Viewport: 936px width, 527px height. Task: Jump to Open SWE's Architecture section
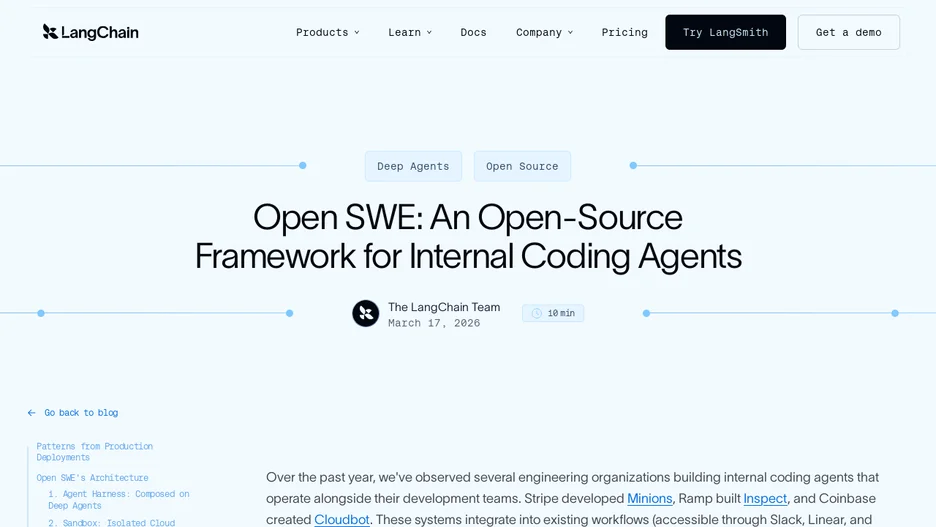click(x=92, y=477)
